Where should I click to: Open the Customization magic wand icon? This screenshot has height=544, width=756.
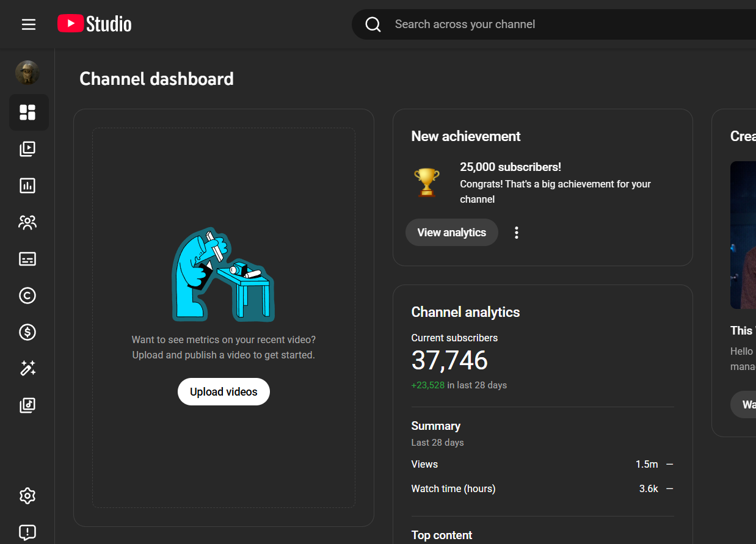[27, 368]
